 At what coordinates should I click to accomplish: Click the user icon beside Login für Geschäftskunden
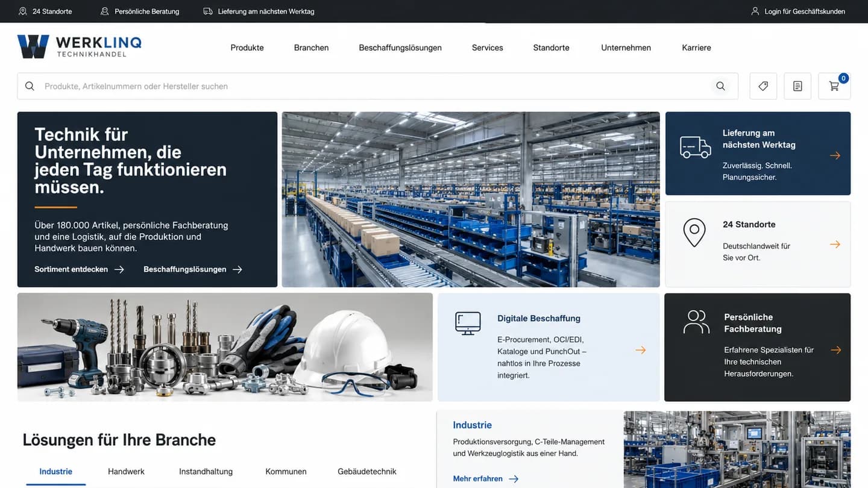[x=755, y=11]
